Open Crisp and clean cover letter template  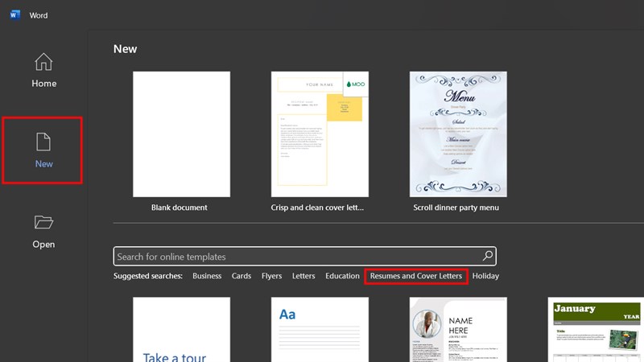[320, 134]
